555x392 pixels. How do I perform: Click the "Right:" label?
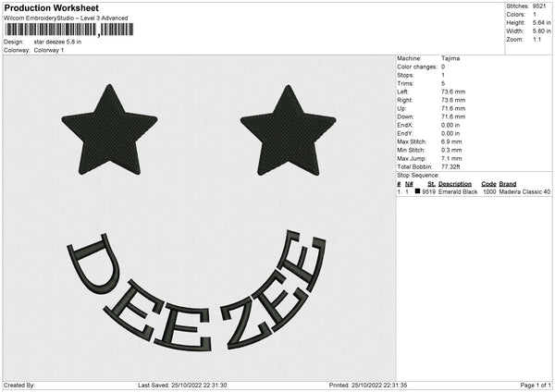point(404,100)
